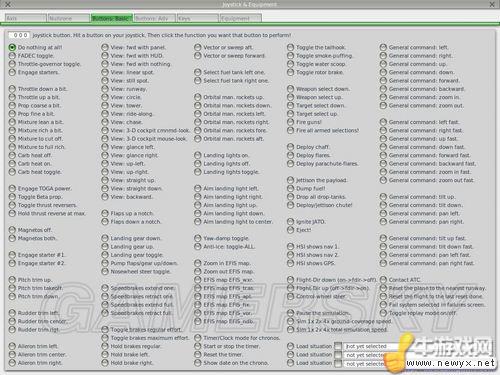Screen dimensions: 500x375
Task: Go to the Buttons: Adv tab
Action: pyautogui.click(x=155, y=18)
